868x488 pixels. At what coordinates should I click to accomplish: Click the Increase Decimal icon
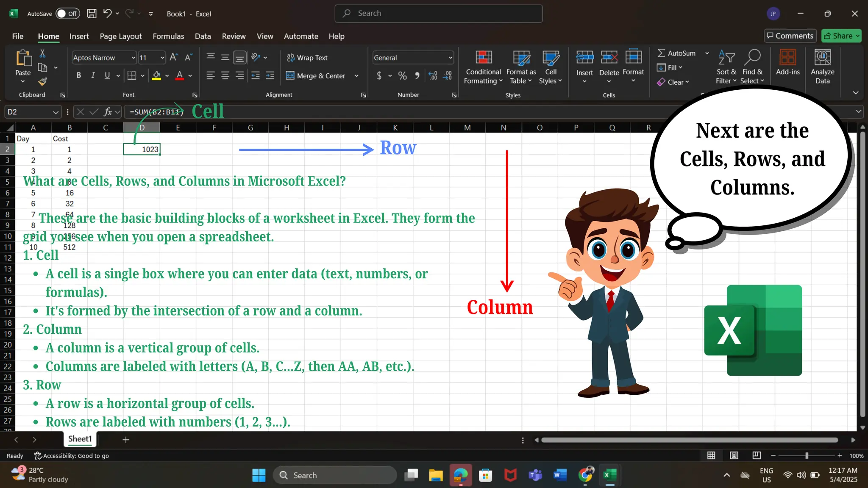click(433, 76)
